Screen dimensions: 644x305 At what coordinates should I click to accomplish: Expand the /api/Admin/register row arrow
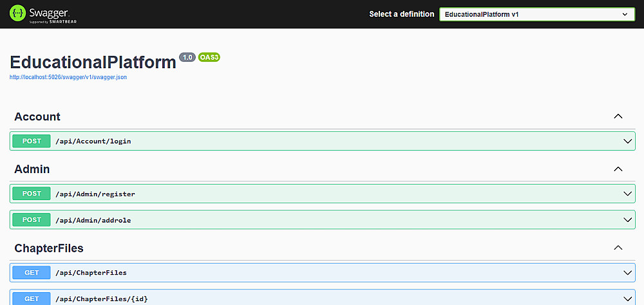(628, 194)
